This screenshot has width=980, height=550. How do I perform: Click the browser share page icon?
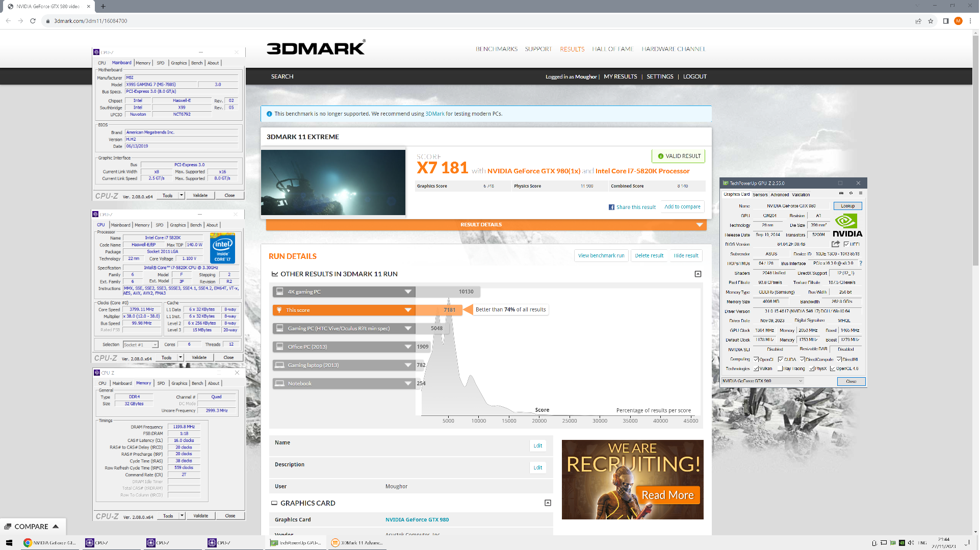click(918, 21)
